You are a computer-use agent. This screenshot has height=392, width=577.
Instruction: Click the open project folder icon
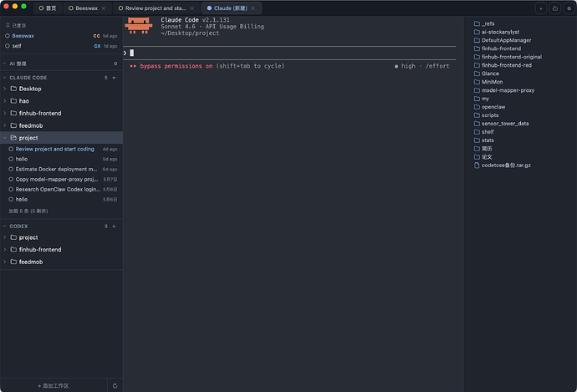coord(13,138)
